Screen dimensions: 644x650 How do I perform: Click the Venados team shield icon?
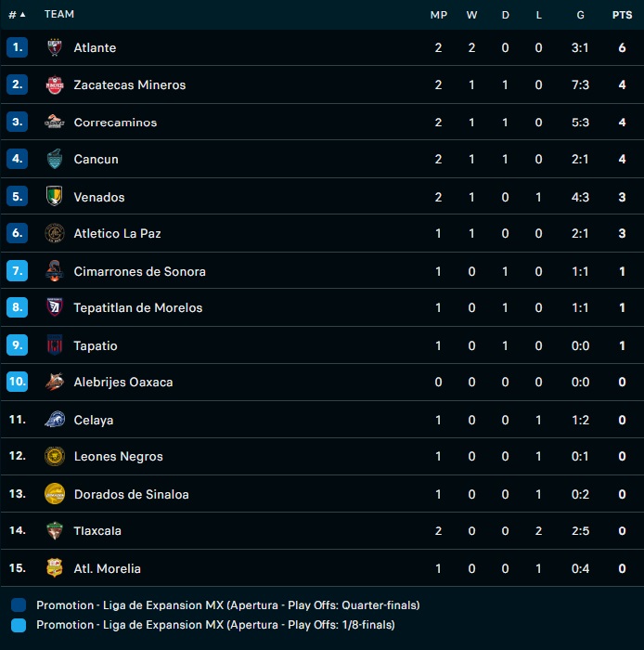pyautogui.click(x=55, y=196)
